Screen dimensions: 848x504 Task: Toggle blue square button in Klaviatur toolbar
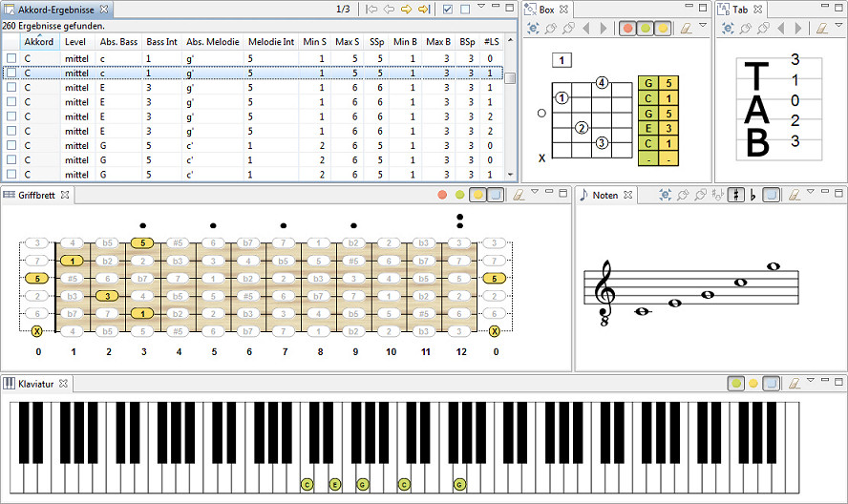point(772,384)
